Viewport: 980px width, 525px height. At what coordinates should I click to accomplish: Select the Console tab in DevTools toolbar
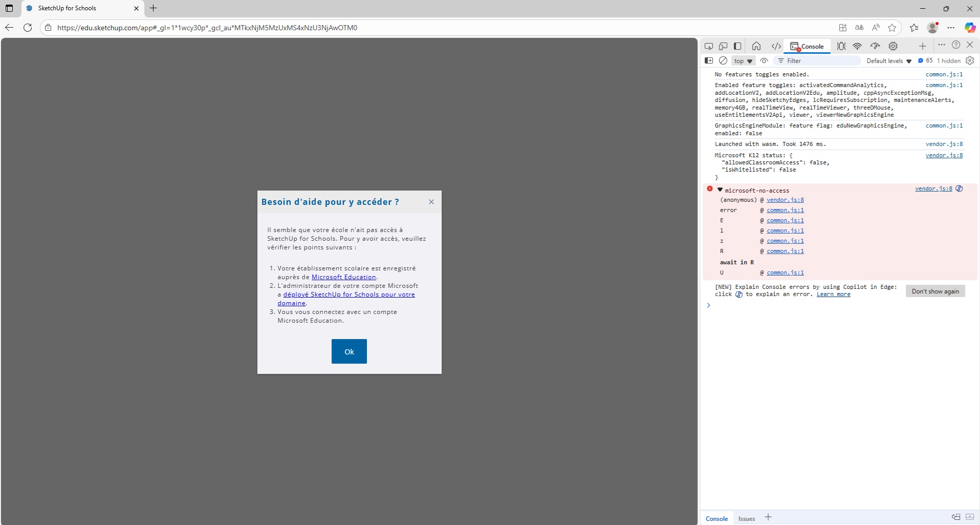tap(807, 46)
